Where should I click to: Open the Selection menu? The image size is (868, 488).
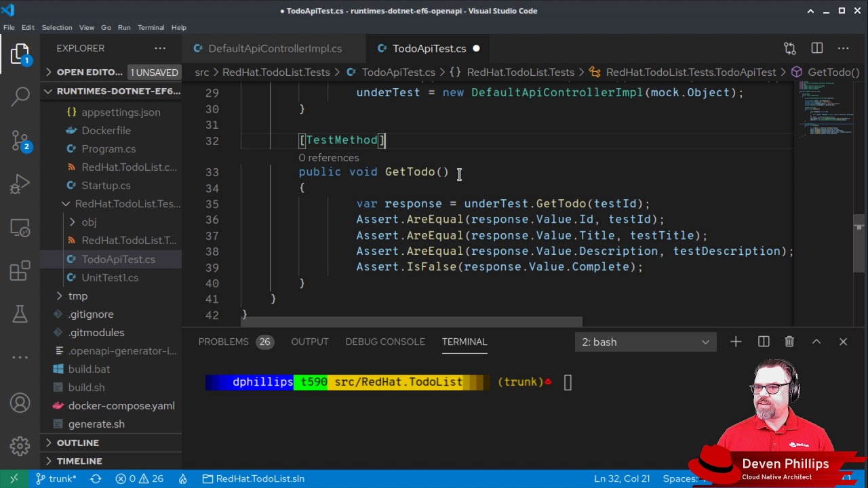pyautogui.click(x=57, y=27)
